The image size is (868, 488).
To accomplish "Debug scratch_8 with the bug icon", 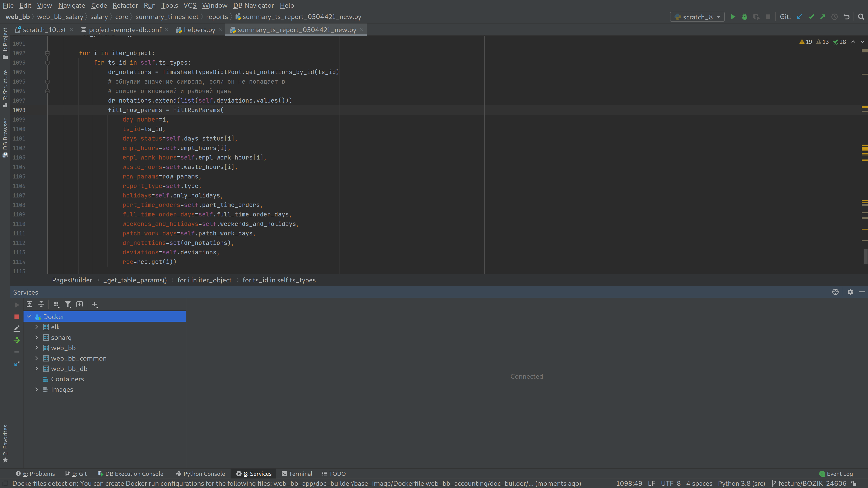I will coord(745,17).
